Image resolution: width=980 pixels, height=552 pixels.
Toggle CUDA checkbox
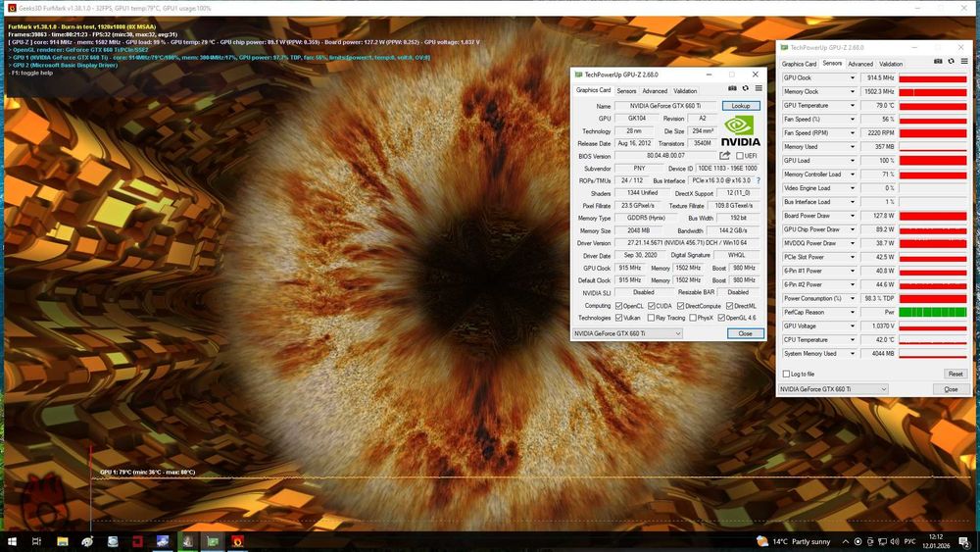click(x=652, y=306)
